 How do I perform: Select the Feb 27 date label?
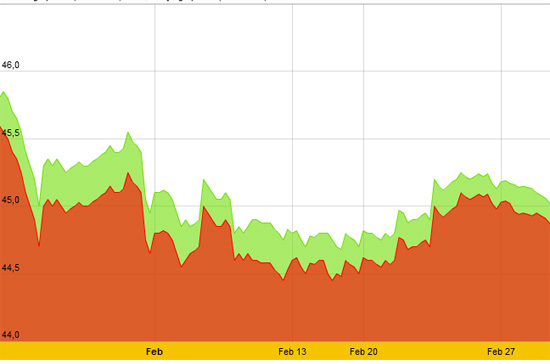(x=501, y=352)
